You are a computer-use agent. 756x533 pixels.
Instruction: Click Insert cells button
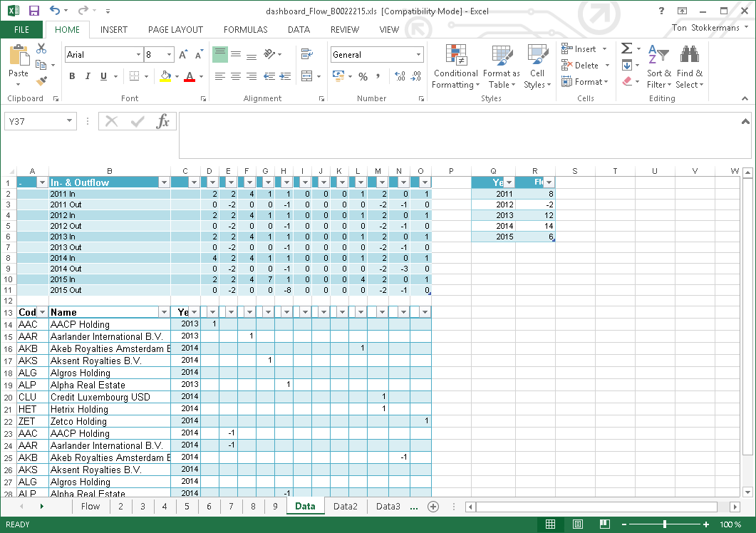tap(579, 48)
